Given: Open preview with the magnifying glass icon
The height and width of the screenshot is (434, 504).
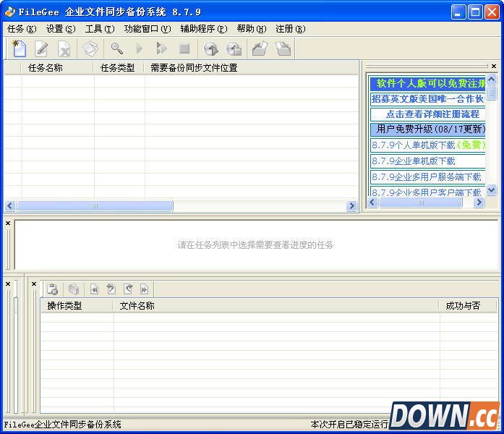Looking at the screenshot, I should [116, 48].
